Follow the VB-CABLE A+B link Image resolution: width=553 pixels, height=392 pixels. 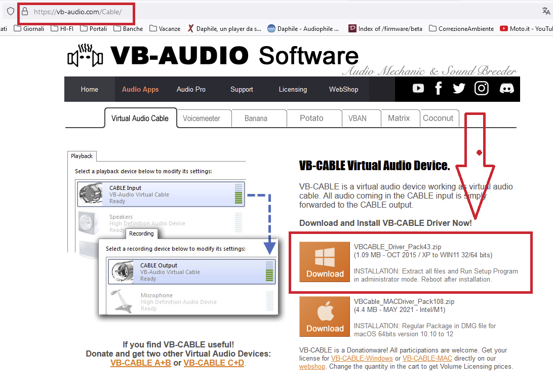141,363
